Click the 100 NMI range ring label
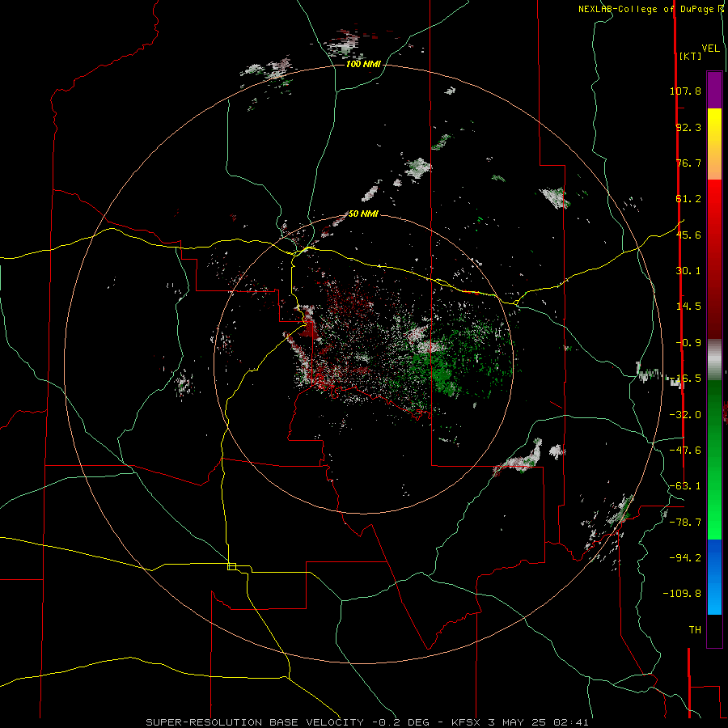The image size is (728, 728). click(363, 64)
